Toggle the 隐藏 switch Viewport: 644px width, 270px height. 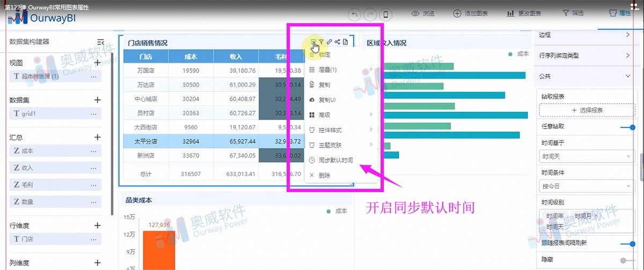point(627,260)
